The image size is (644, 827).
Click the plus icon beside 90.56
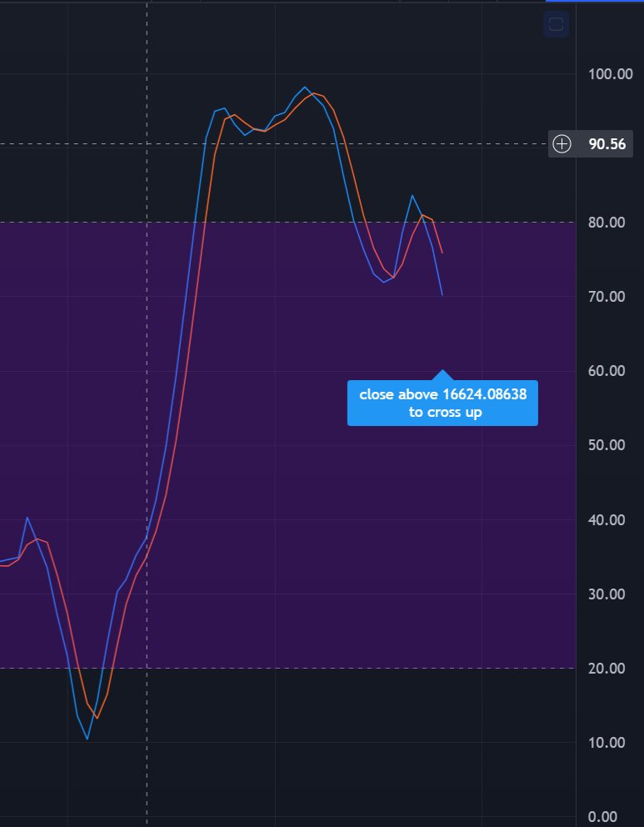[x=562, y=144]
